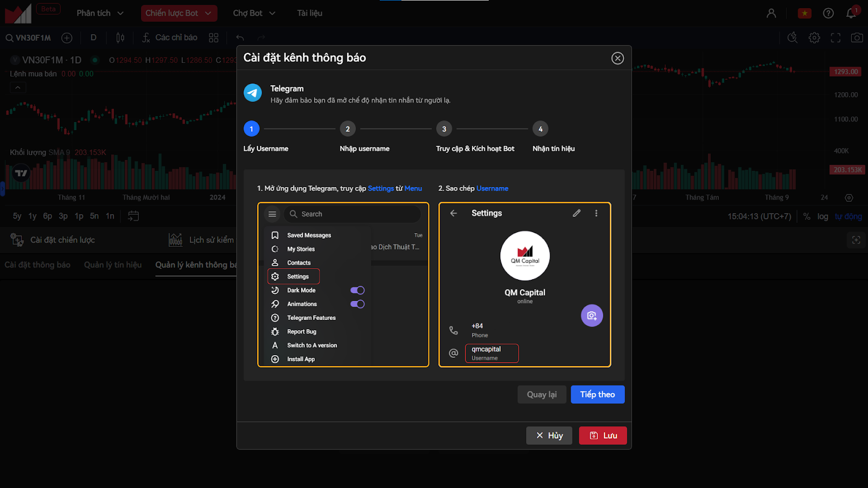The image size is (868, 488).
Task: Toggle the fullscreen chart icon
Action: point(835,37)
